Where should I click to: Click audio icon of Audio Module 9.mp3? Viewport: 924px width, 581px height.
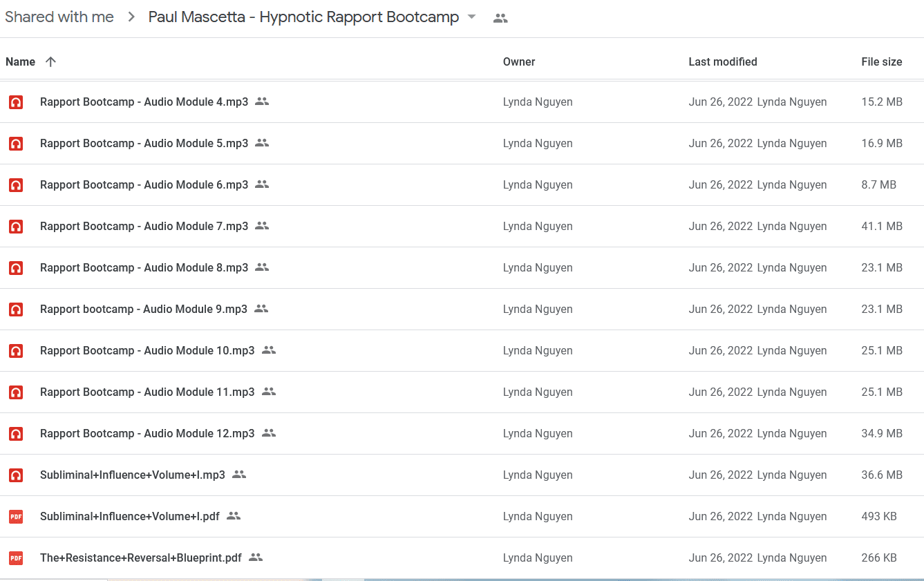click(16, 309)
